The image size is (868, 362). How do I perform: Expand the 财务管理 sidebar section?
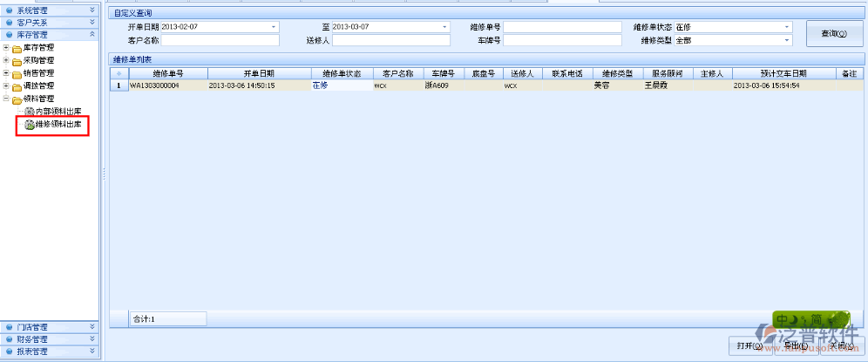click(x=92, y=339)
